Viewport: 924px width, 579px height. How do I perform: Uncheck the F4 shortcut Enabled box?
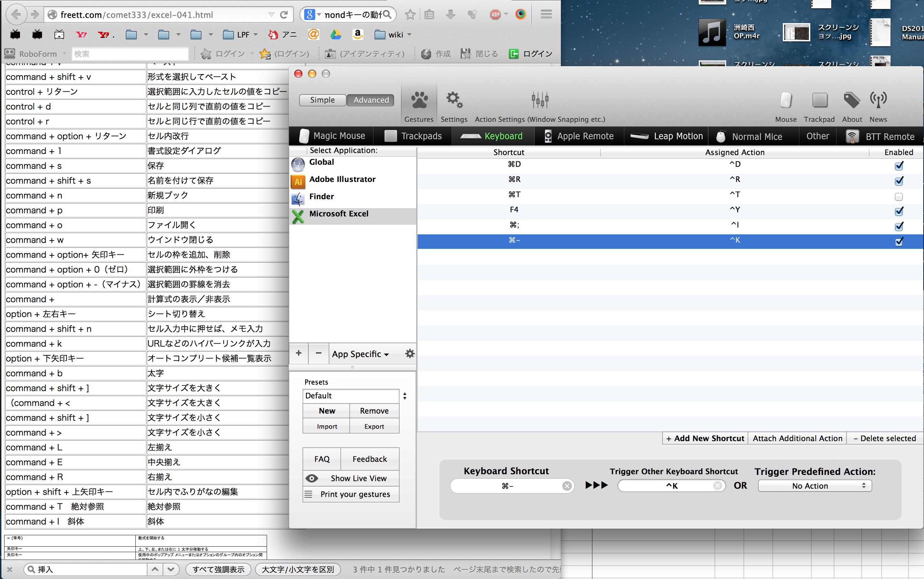[899, 211]
